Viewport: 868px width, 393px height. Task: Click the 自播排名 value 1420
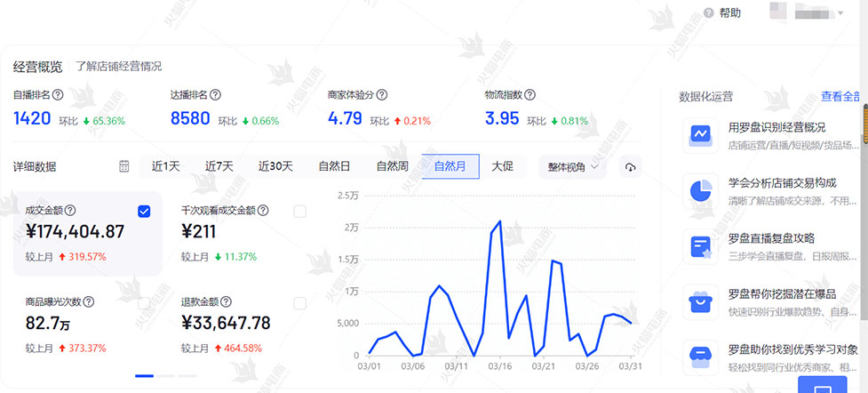[32, 118]
